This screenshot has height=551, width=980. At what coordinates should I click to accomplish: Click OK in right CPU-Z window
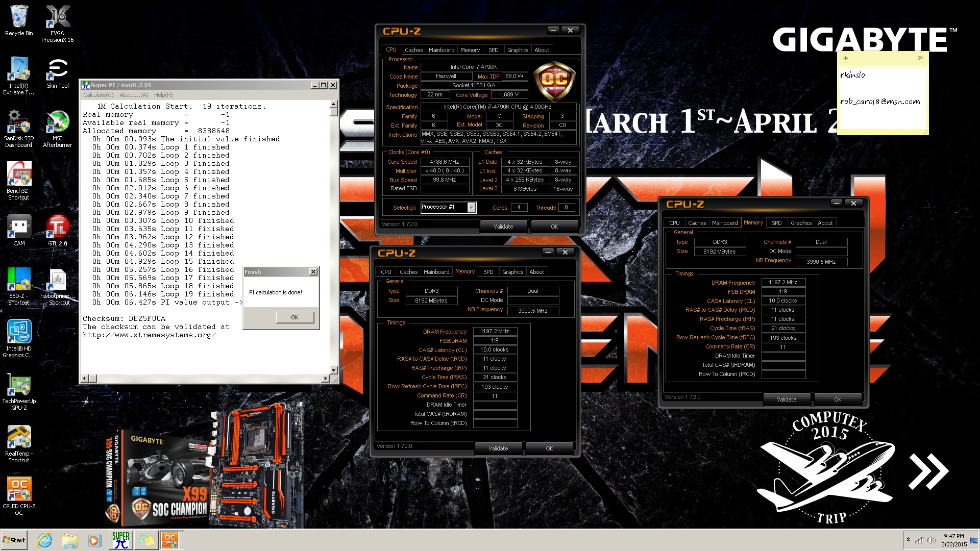pyautogui.click(x=838, y=399)
